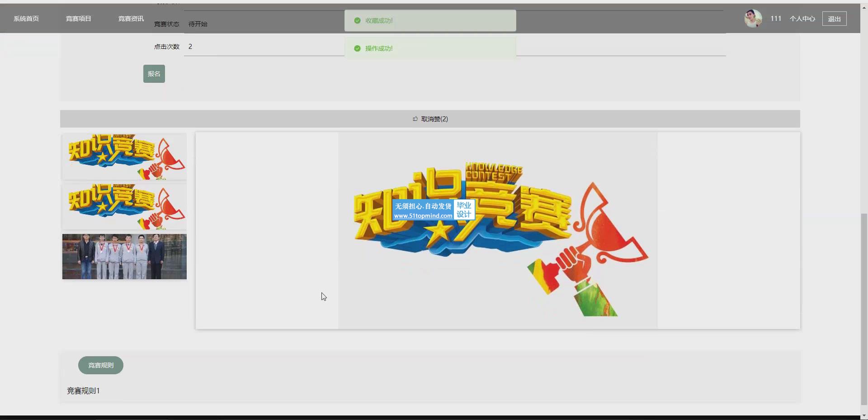Click the 点击次数 label

[167, 47]
